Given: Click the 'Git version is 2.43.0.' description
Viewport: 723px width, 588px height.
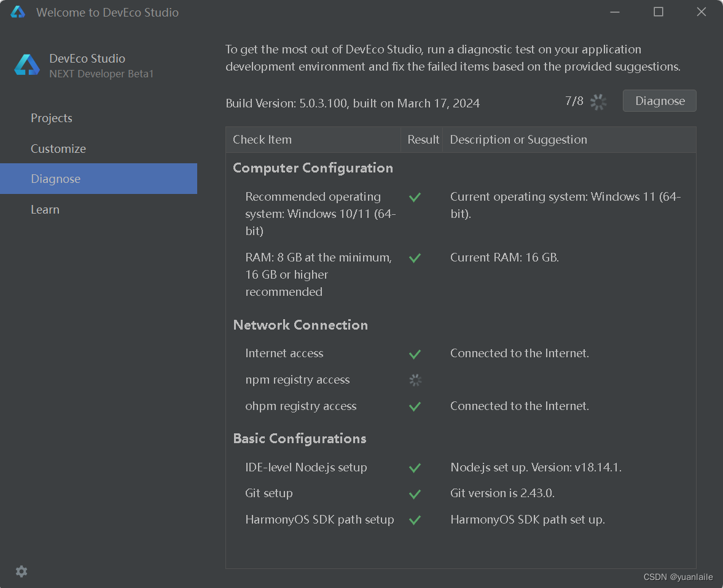Looking at the screenshot, I should pyautogui.click(x=502, y=493).
